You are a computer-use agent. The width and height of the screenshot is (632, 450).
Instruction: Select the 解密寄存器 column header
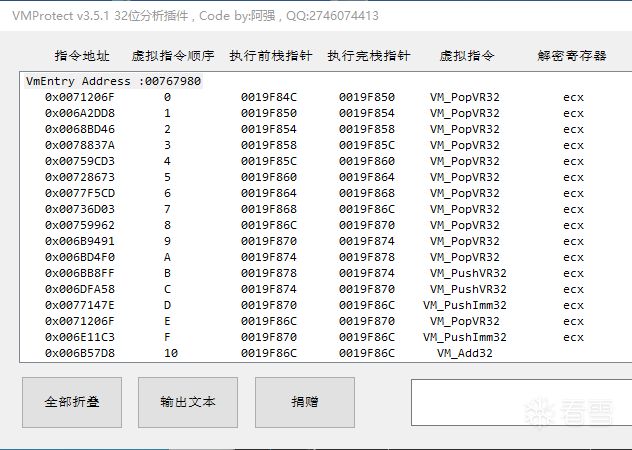pyautogui.click(x=572, y=56)
